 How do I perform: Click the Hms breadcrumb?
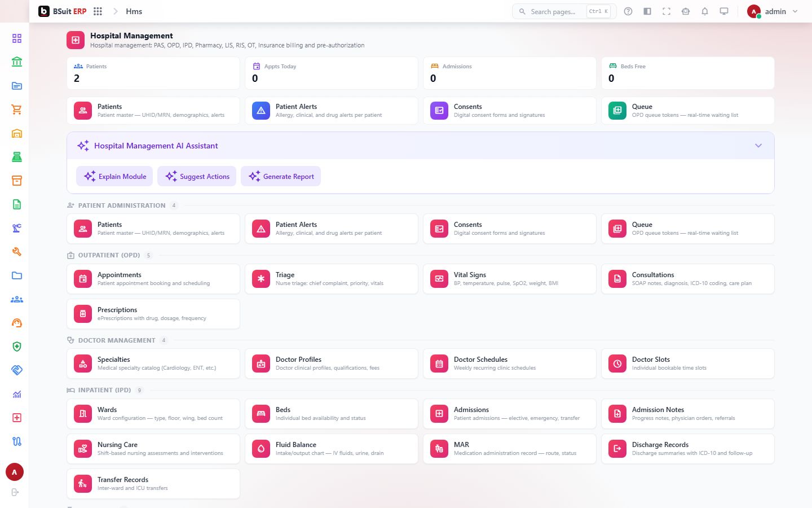pyautogui.click(x=134, y=11)
